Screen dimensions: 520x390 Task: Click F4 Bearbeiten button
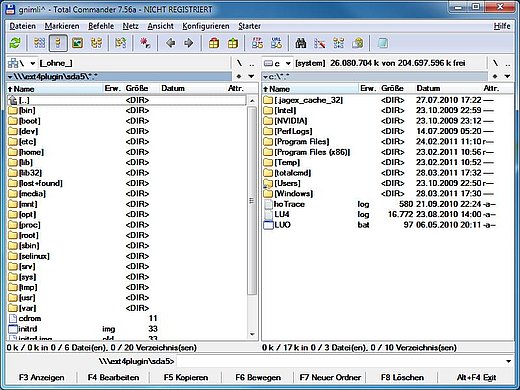point(113,377)
